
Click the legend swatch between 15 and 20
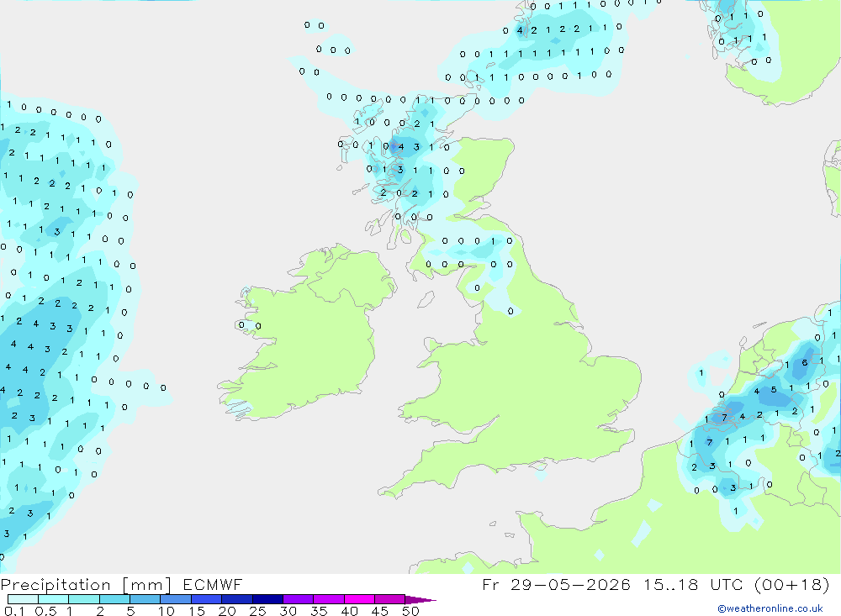[x=206, y=599]
